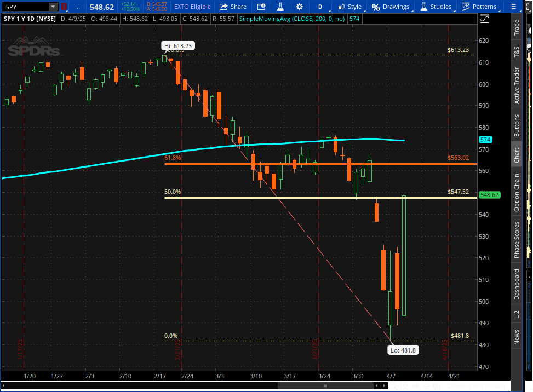This screenshot has height=392, width=533.
Task: Click the far-left scroll arrow
Action: click(4, 385)
